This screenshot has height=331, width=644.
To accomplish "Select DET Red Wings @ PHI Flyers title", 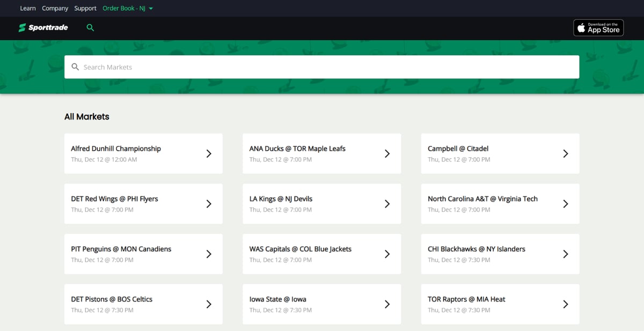I will point(114,199).
